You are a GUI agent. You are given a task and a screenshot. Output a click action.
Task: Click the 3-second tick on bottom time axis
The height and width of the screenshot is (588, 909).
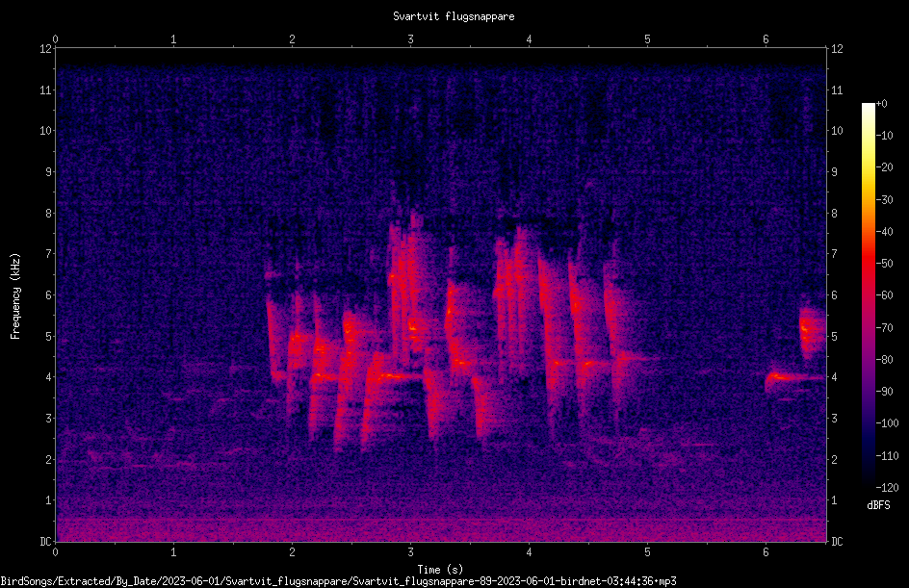click(x=410, y=552)
